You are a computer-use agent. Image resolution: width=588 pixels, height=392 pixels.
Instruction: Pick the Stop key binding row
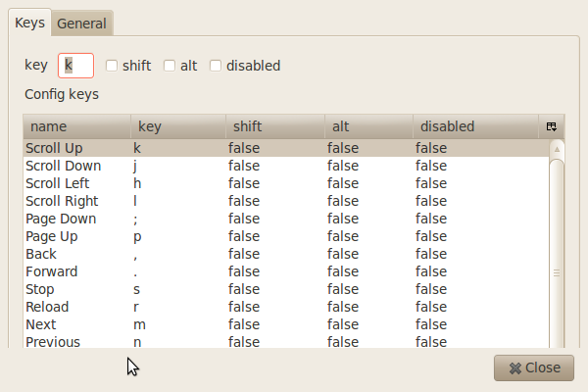pos(284,289)
